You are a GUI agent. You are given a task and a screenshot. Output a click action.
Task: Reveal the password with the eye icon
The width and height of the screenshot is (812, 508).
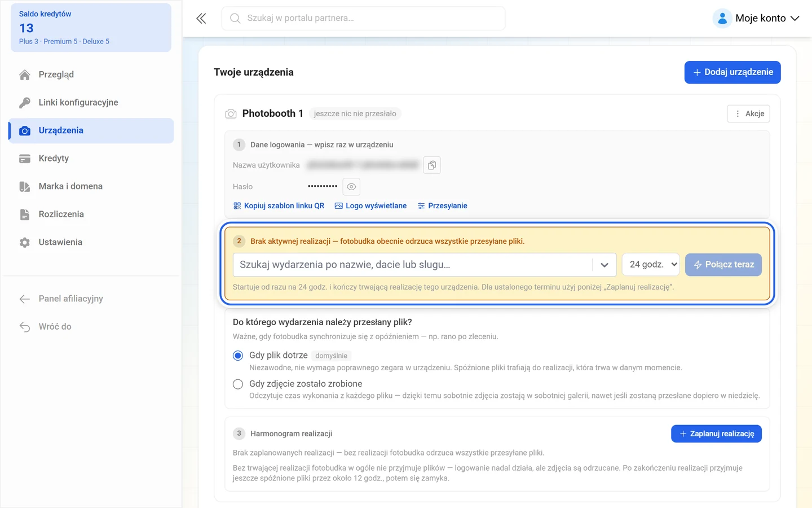(351, 187)
